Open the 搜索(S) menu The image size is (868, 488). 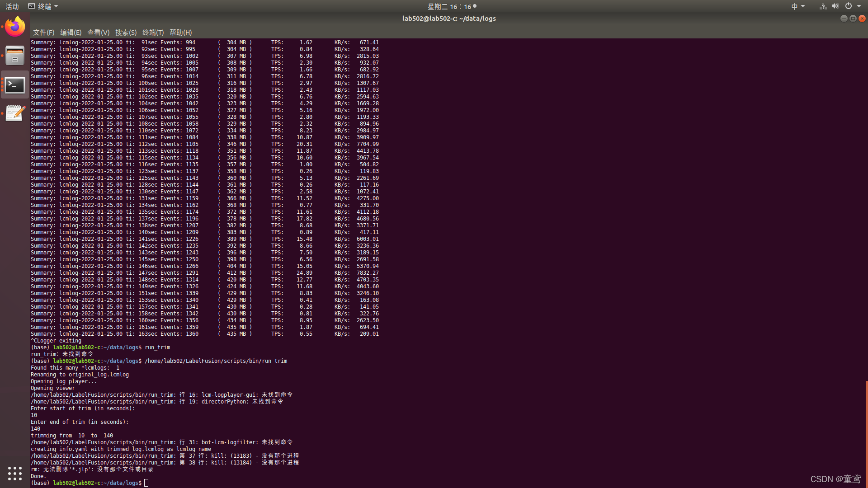[x=126, y=33]
